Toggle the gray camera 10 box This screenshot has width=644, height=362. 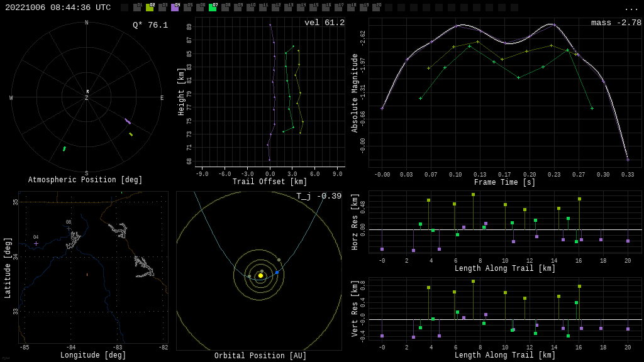[x=250, y=8]
